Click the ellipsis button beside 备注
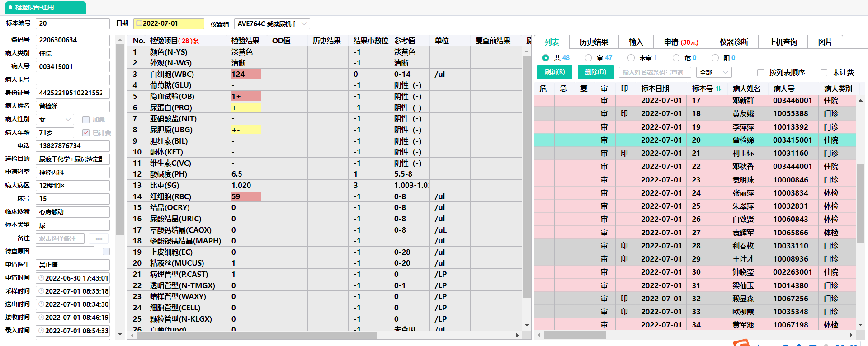The height and width of the screenshot is (346, 868). click(x=99, y=238)
